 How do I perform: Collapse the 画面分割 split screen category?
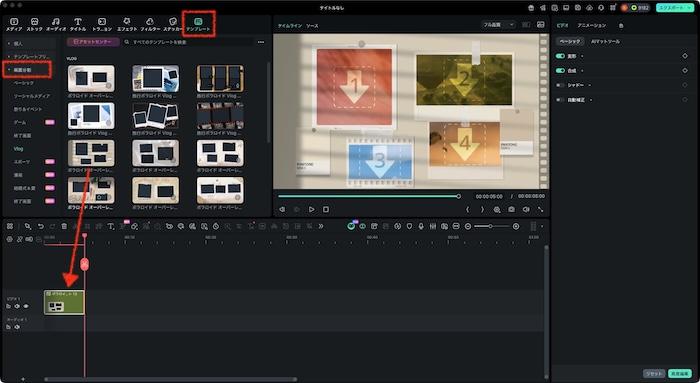tap(9, 70)
